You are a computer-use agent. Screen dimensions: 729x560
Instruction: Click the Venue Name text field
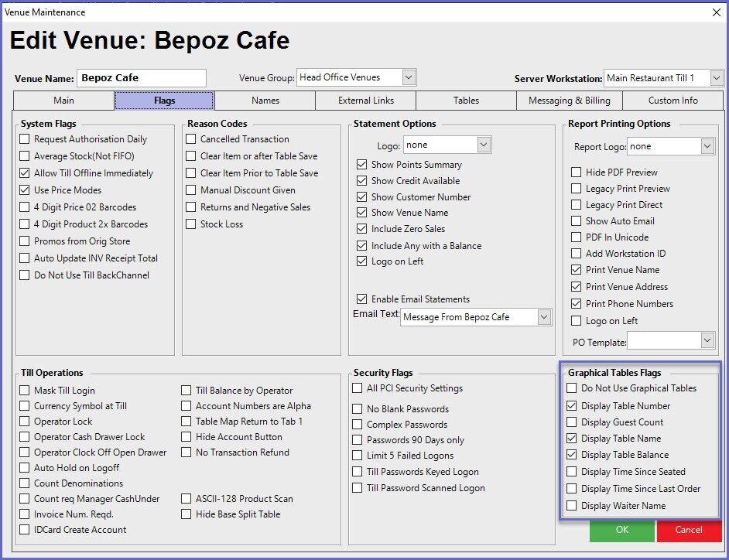(142, 78)
